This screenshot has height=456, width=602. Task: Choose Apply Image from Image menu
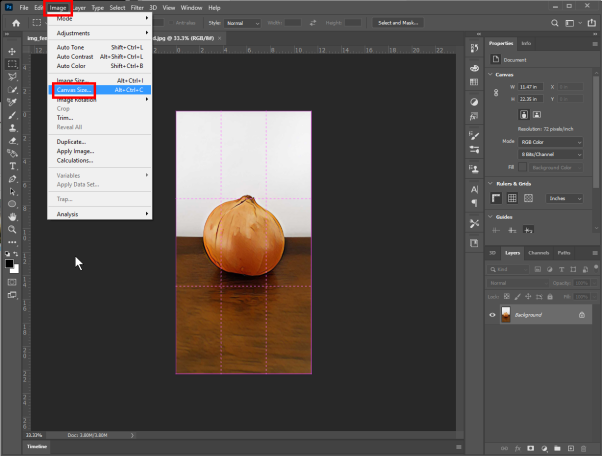point(100,151)
